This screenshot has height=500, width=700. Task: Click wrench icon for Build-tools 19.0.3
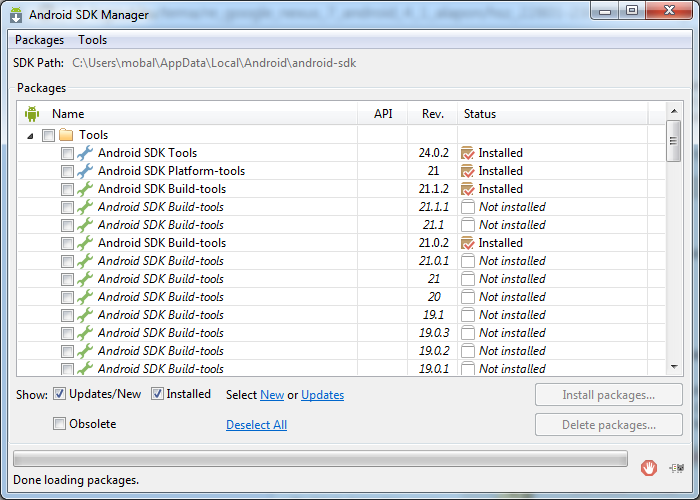85,333
